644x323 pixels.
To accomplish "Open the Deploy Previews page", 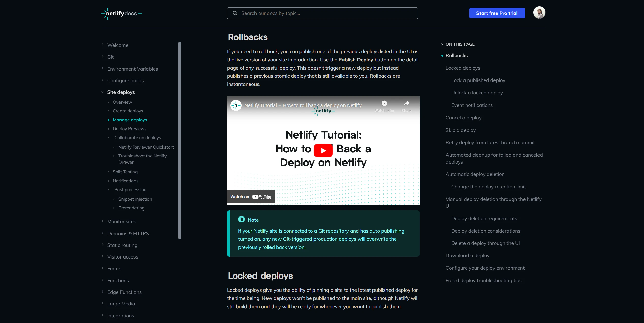I will coord(130,129).
